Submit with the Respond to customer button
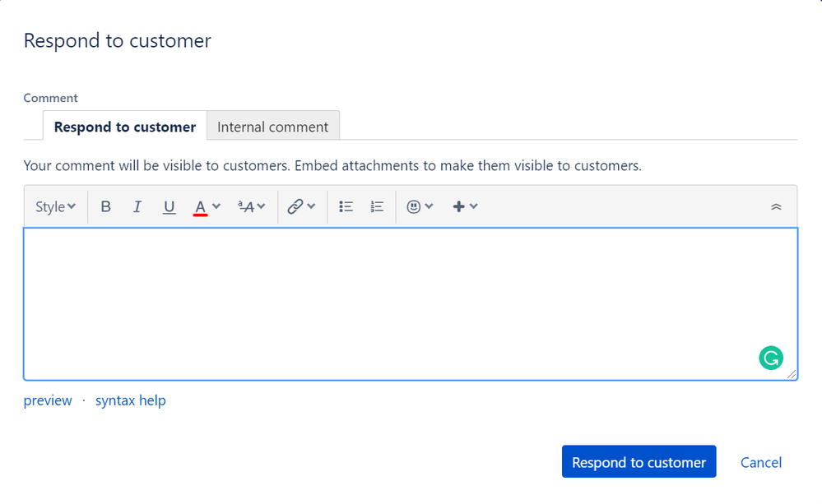This screenshot has width=822, height=504. [x=639, y=461]
